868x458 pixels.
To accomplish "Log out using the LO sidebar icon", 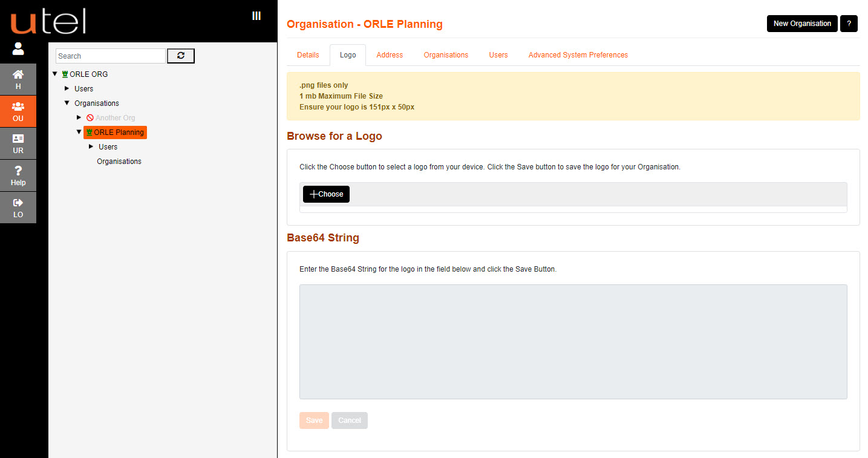I will point(18,208).
